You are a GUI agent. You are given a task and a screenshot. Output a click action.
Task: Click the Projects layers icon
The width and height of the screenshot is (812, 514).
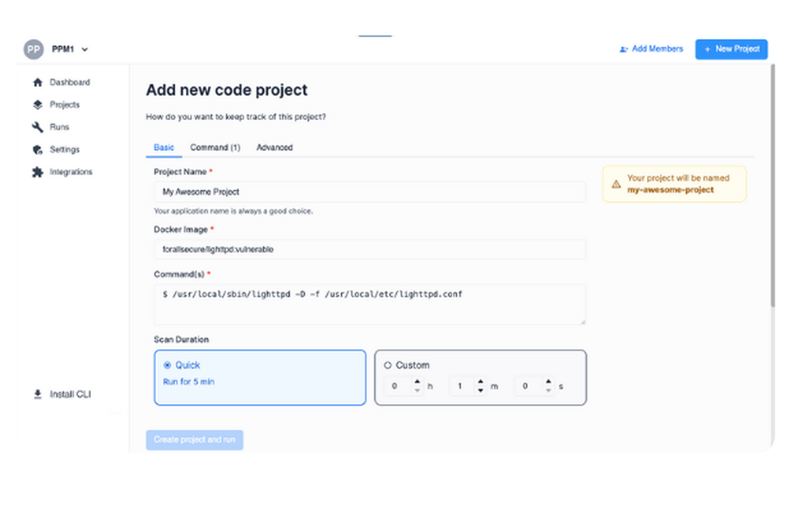[x=37, y=105]
